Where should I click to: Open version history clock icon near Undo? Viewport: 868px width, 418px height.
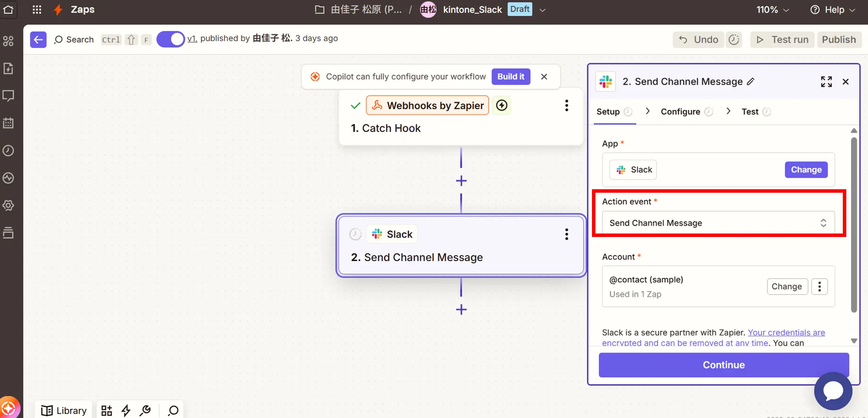tap(733, 39)
